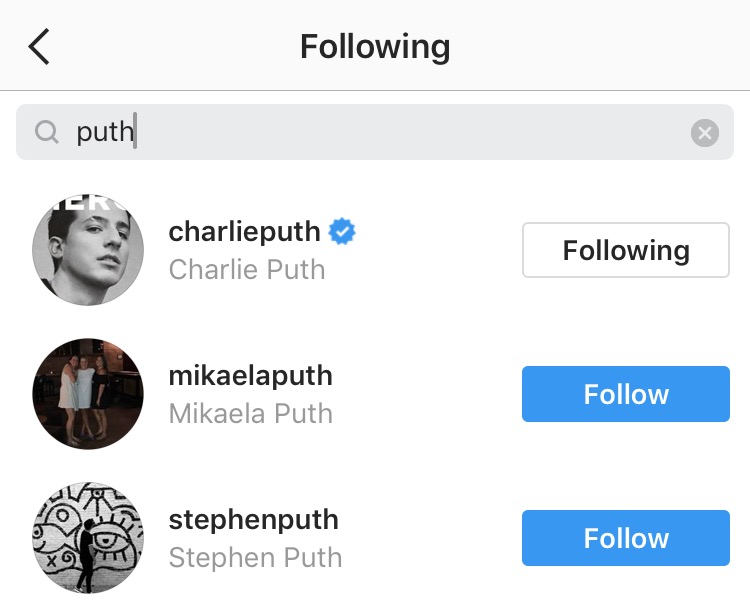Click the blue verified badge beside charlieputh

(x=343, y=232)
